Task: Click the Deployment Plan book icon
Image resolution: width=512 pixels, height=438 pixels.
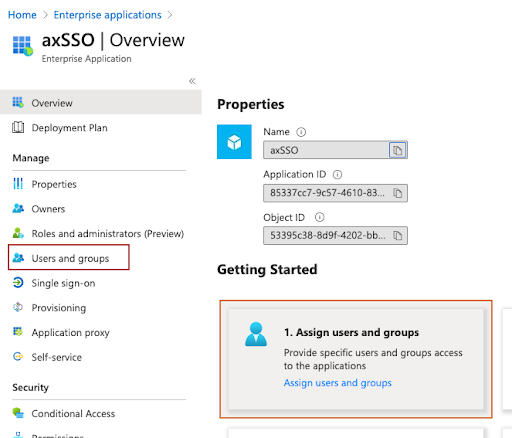Action: 18,127
